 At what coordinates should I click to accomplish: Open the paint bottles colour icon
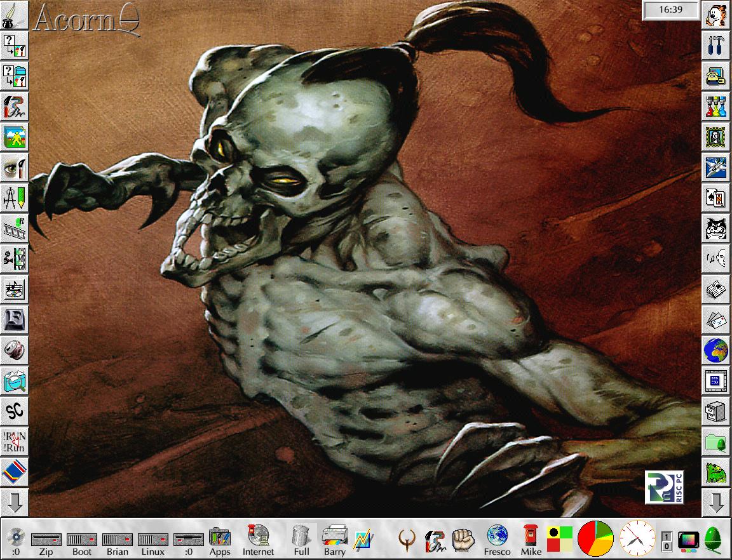[715, 107]
